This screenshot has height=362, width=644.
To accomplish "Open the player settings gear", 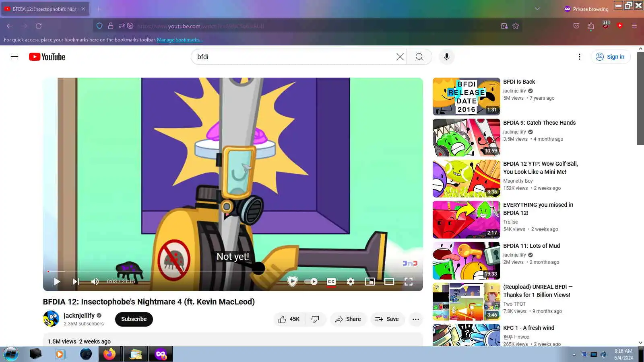I will (351, 282).
